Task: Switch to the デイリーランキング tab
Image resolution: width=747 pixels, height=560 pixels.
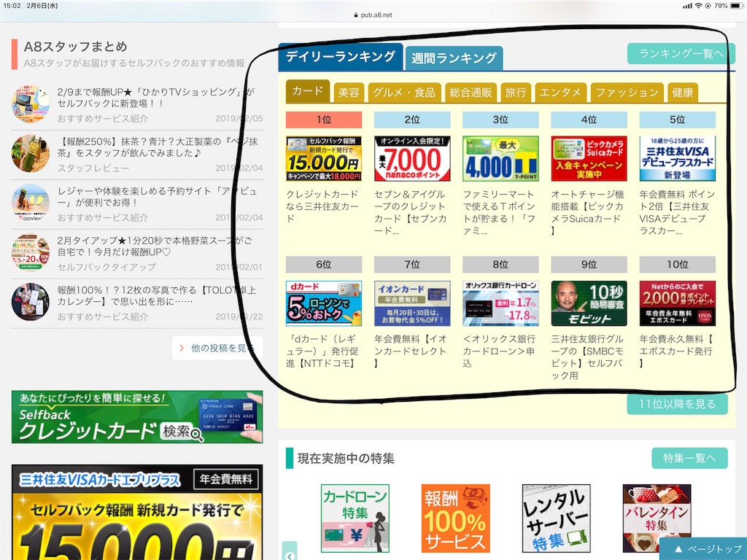Action: [341, 57]
